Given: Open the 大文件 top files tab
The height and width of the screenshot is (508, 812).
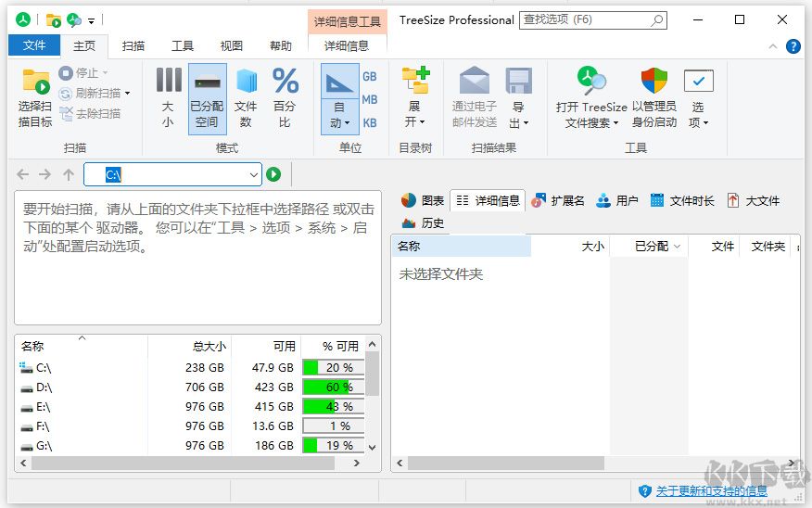Looking at the screenshot, I should click(754, 200).
